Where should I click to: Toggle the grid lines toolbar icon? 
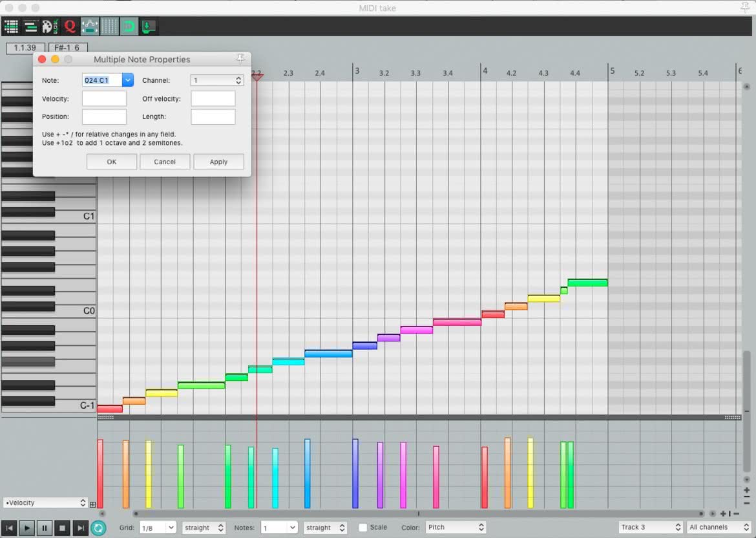point(109,27)
